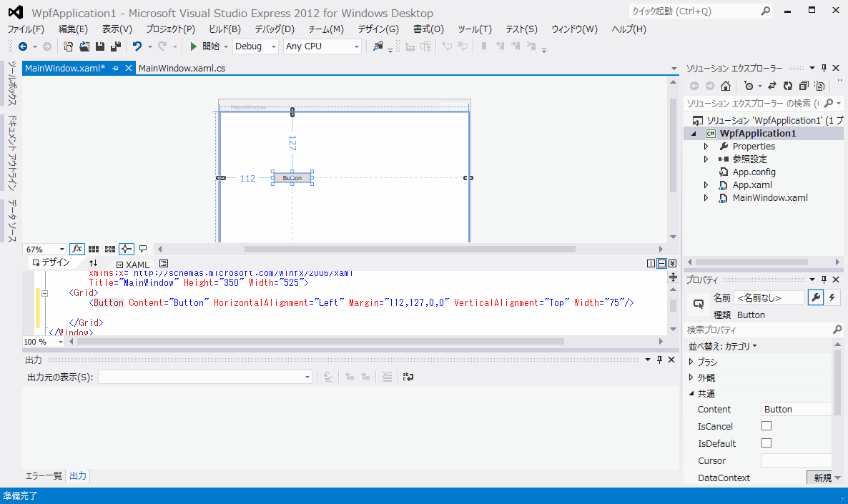Expand the 参照設定 references node

click(x=706, y=159)
